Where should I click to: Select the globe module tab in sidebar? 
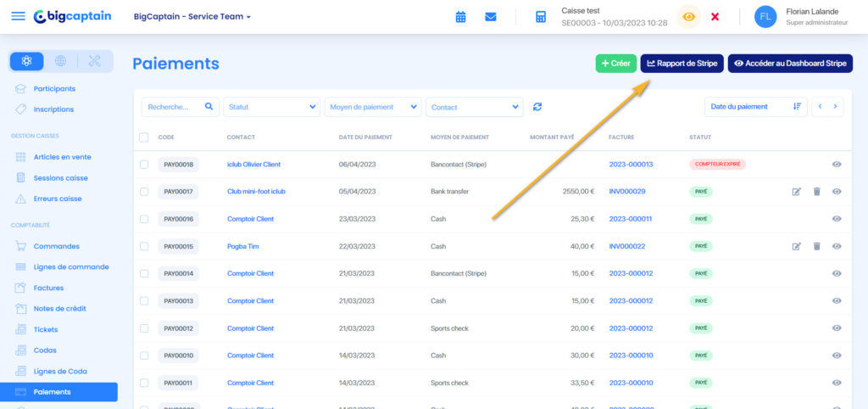click(60, 61)
